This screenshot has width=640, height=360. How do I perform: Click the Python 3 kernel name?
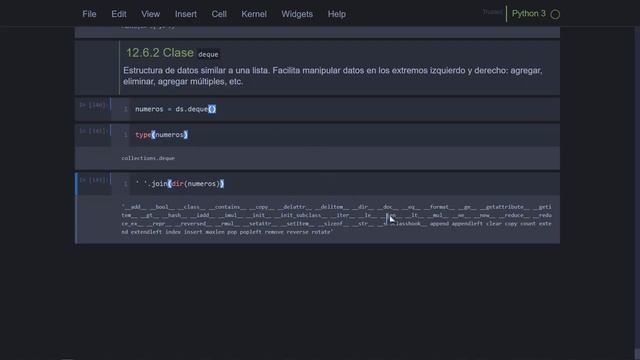pos(529,13)
